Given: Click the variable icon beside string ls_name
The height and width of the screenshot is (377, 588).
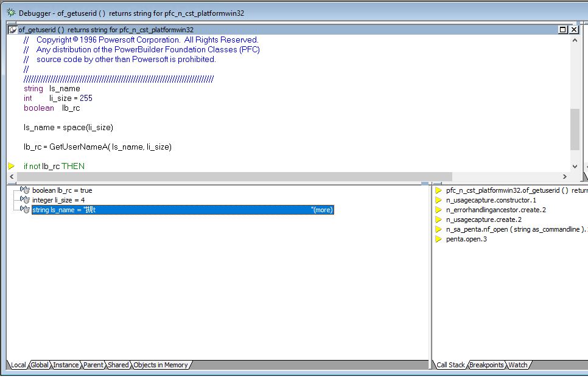Looking at the screenshot, I should [x=25, y=210].
